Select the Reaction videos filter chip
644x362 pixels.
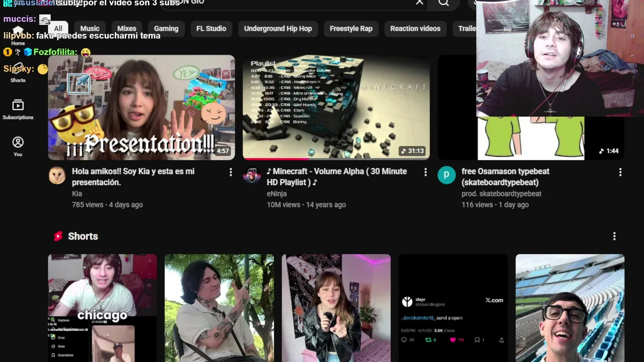point(416,29)
